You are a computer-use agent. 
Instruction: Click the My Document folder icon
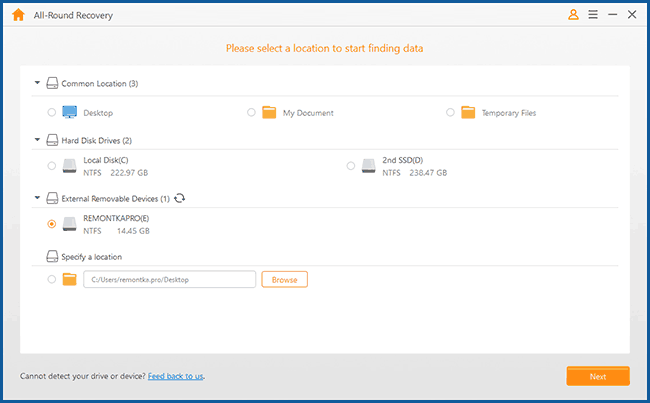[268, 113]
